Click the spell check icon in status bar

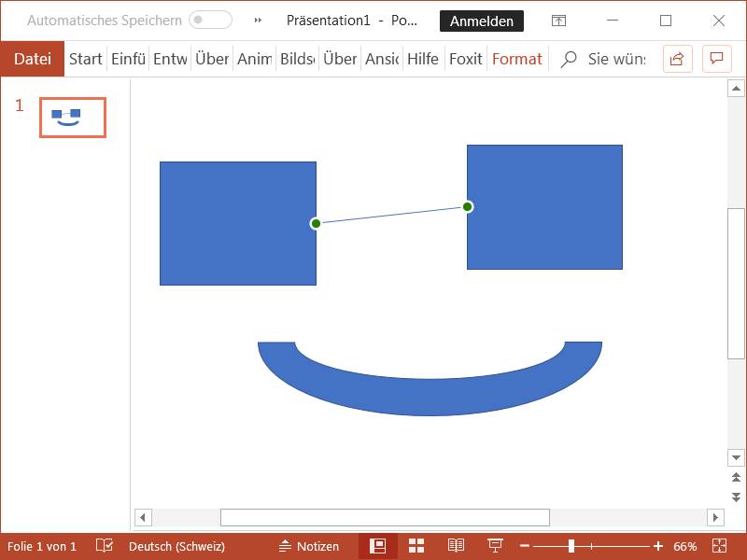pyautogui.click(x=105, y=546)
